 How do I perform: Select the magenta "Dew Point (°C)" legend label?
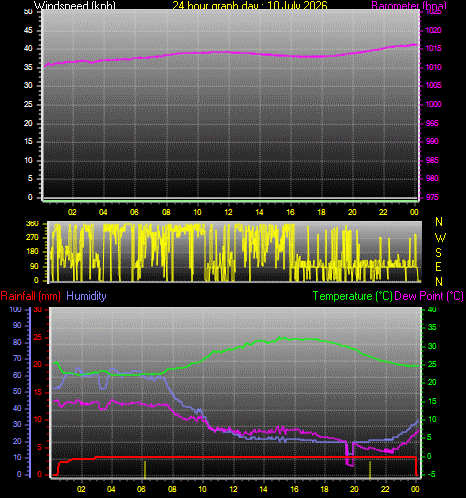click(429, 296)
